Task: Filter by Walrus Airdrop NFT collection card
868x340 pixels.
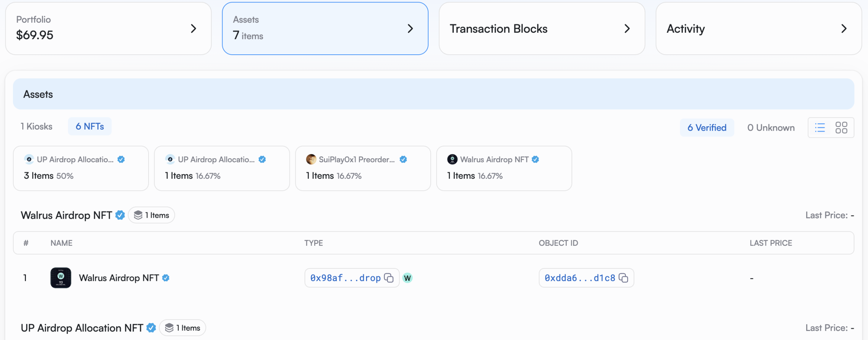Action: tap(504, 168)
